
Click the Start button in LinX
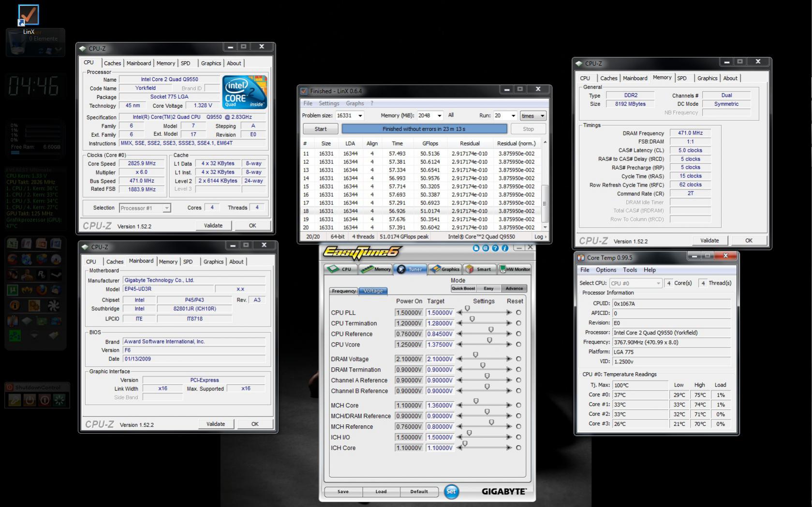pyautogui.click(x=320, y=129)
